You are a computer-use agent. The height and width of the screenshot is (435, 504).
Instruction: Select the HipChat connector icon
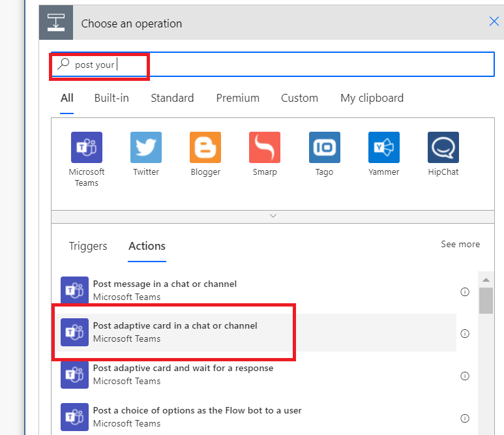(x=443, y=147)
